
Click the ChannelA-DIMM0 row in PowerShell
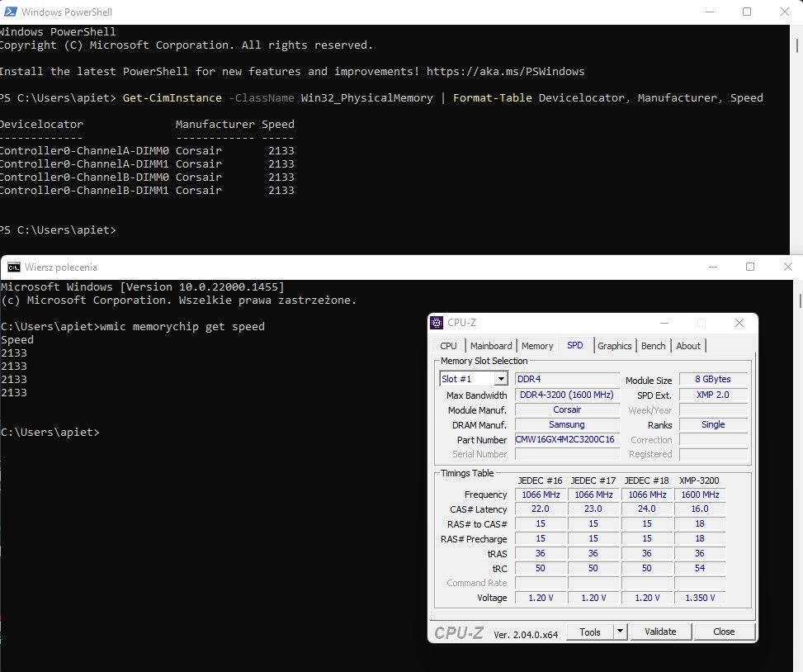147,150
